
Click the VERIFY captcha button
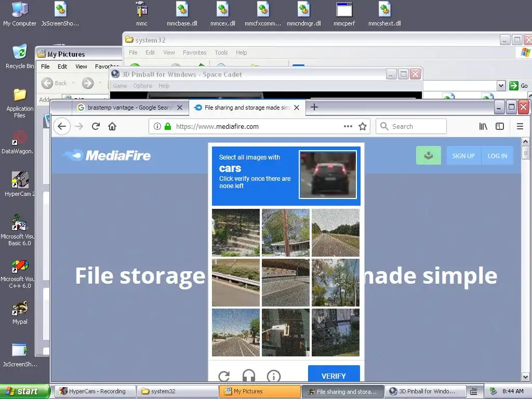coord(334,374)
